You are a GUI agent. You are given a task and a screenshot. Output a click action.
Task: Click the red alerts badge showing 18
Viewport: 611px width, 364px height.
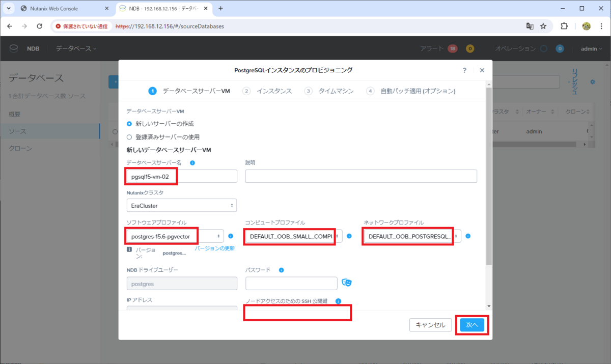click(453, 48)
